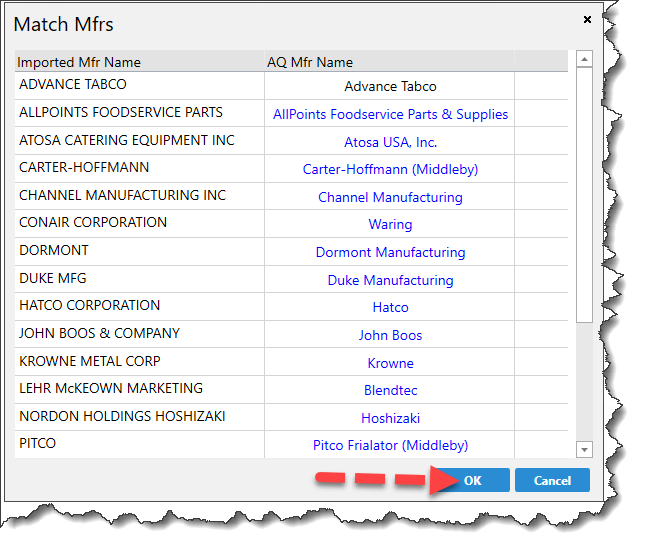646x550 pixels.
Task: Sort by AQ Mfr Name header
Action: tap(310, 62)
